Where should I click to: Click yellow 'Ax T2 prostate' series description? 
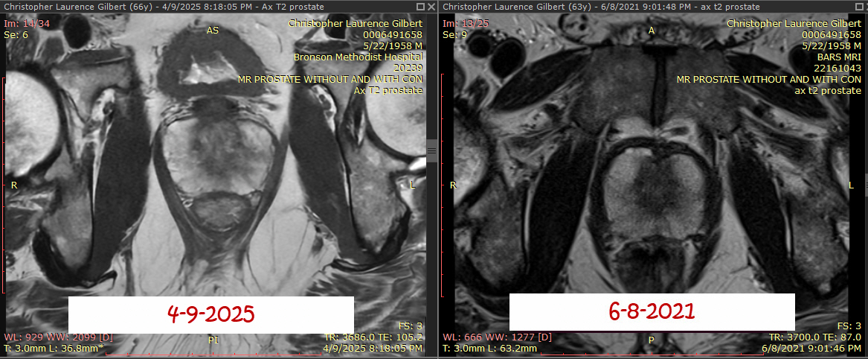[x=388, y=90]
